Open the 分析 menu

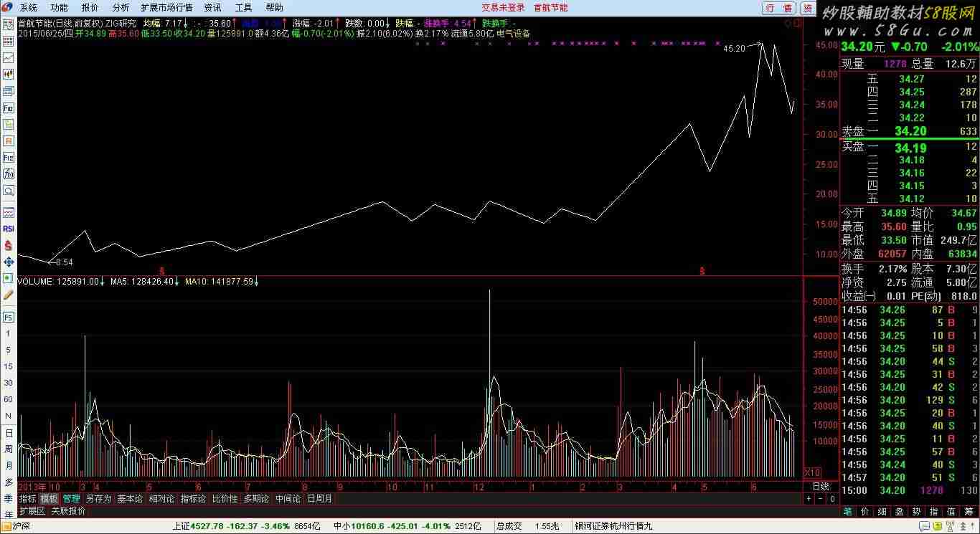click(x=121, y=8)
